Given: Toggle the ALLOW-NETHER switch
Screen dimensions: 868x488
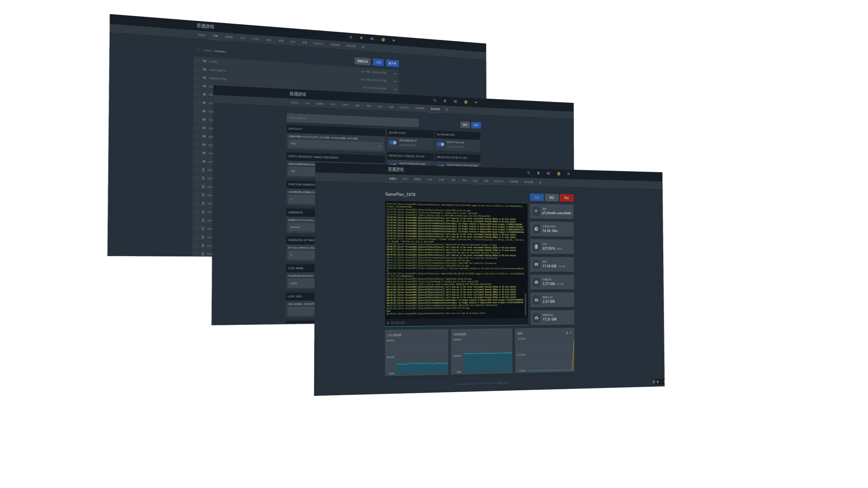Looking at the screenshot, I should pyautogui.click(x=440, y=144).
